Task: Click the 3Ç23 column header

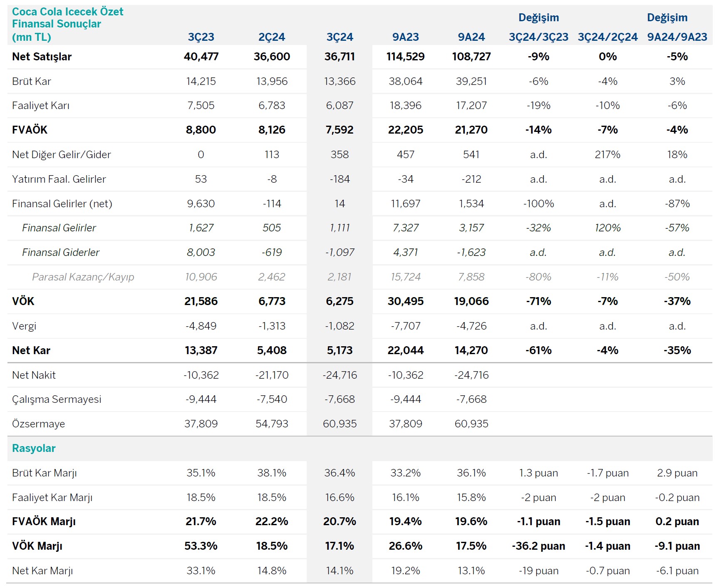Action: [201, 37]
